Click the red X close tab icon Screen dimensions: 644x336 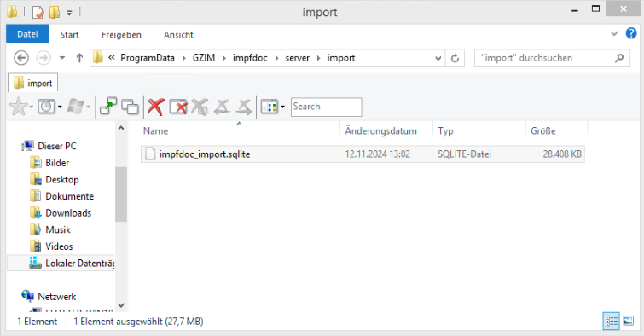click(155, 107)
